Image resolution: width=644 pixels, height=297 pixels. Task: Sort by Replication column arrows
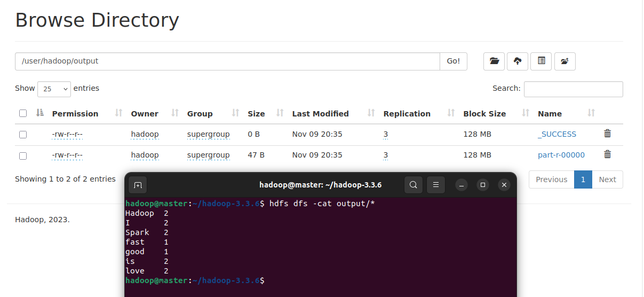coord(451,113)
